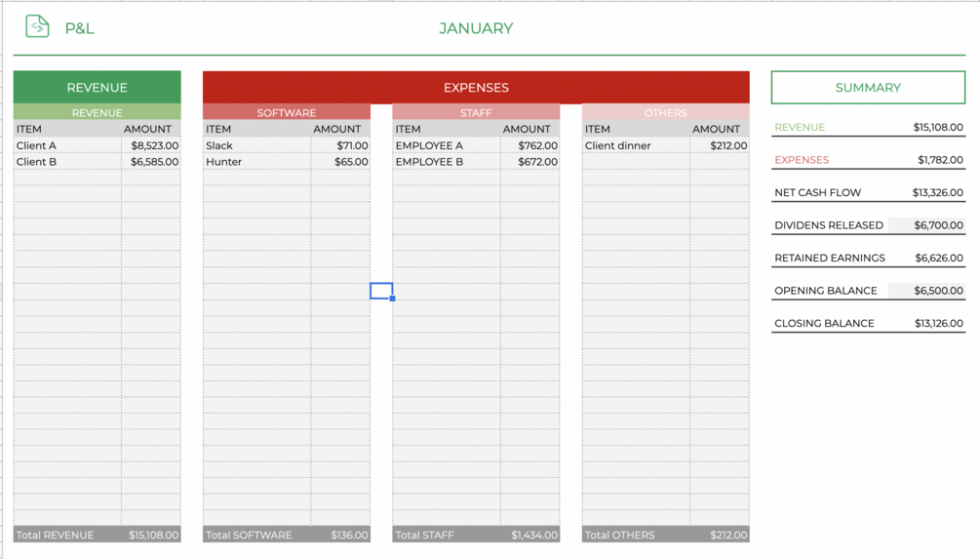Click the $15,108.00 Total REVENUE value
The width and height of the screenshot is (980, 559).
tap(154, 535)
